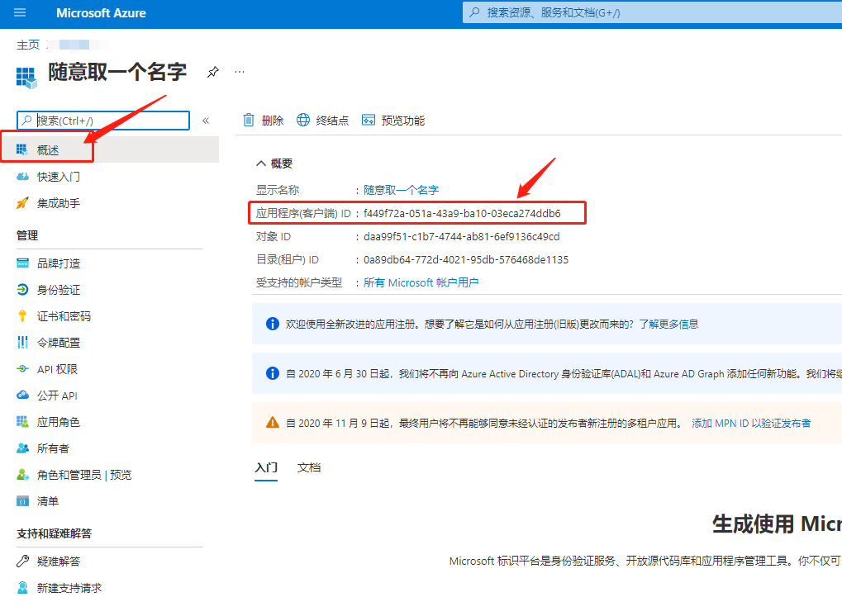This screenshot has width=842, height=616.
Task: Open the API 权限 menu item
Action: coord(57,369)
